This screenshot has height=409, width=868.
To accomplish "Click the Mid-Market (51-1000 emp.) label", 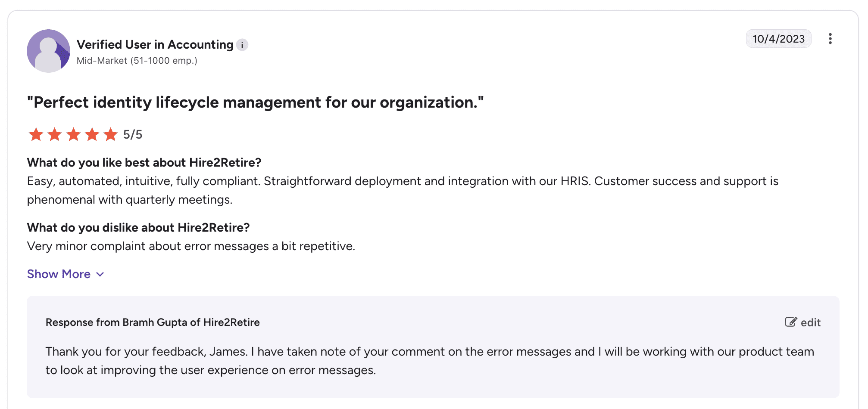I will [x=137, y=61].
